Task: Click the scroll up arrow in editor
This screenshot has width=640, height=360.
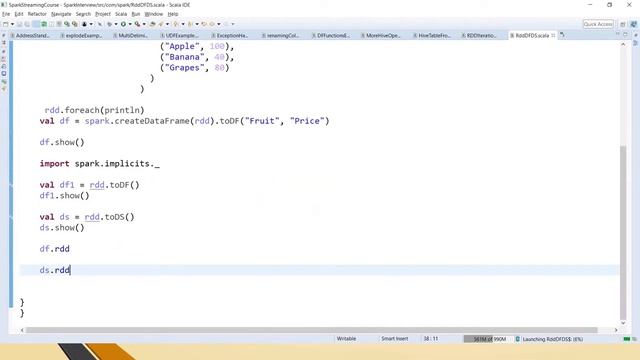Action: click(623, 44)
